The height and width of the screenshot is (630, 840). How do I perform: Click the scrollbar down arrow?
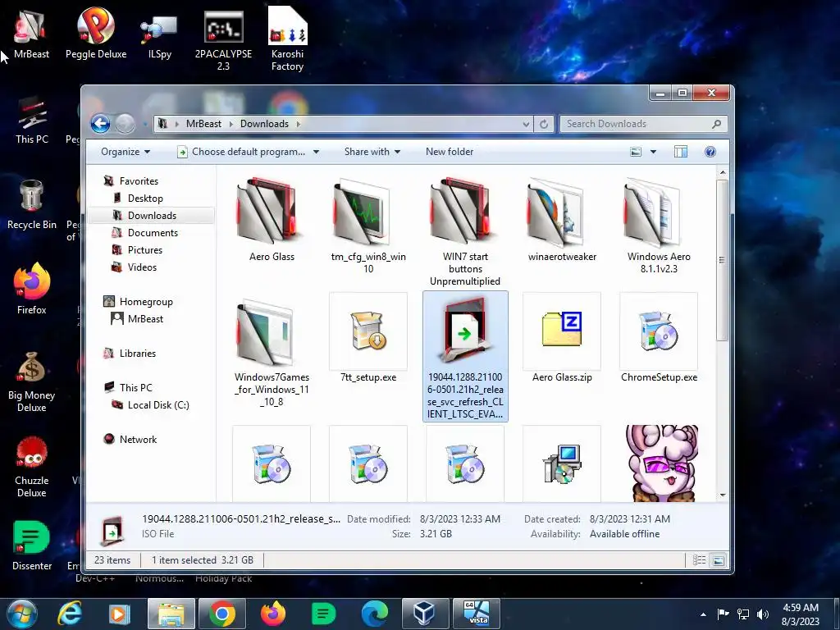722,495
